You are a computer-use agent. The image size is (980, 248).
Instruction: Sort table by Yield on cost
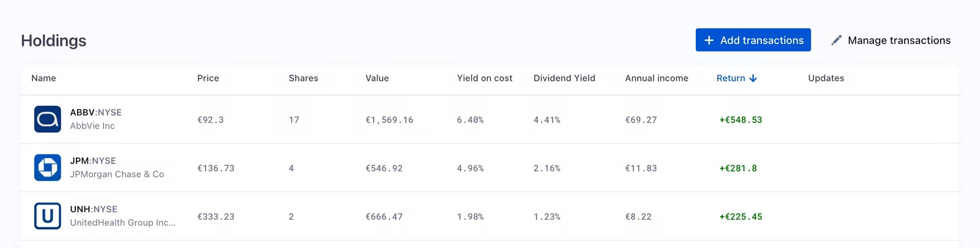click(x=484, y=78)
